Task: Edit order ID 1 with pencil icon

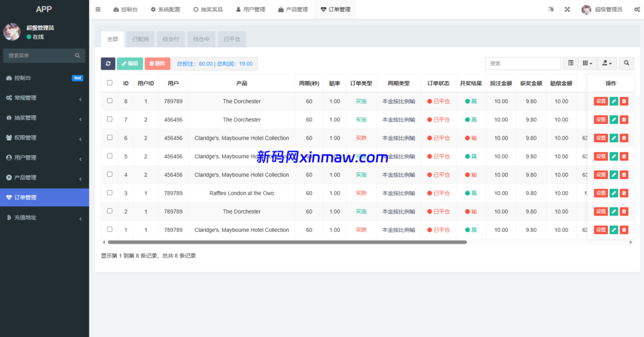Action: point(614,230)
